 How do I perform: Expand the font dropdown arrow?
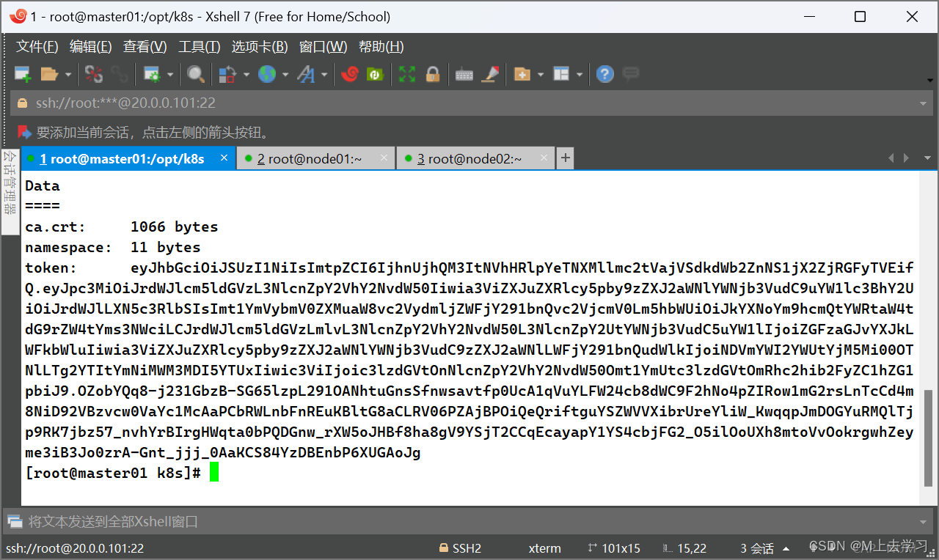point(324,74)
